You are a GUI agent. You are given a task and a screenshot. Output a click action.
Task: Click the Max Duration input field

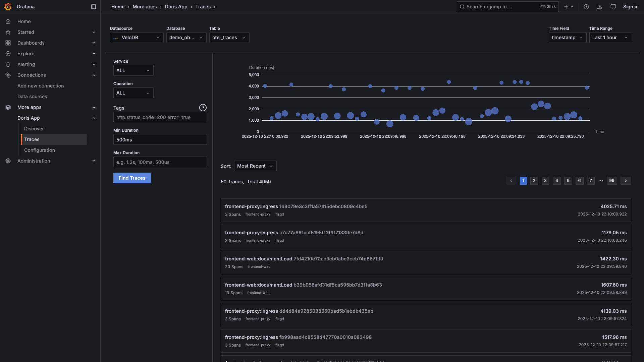(x=160, y=162)
